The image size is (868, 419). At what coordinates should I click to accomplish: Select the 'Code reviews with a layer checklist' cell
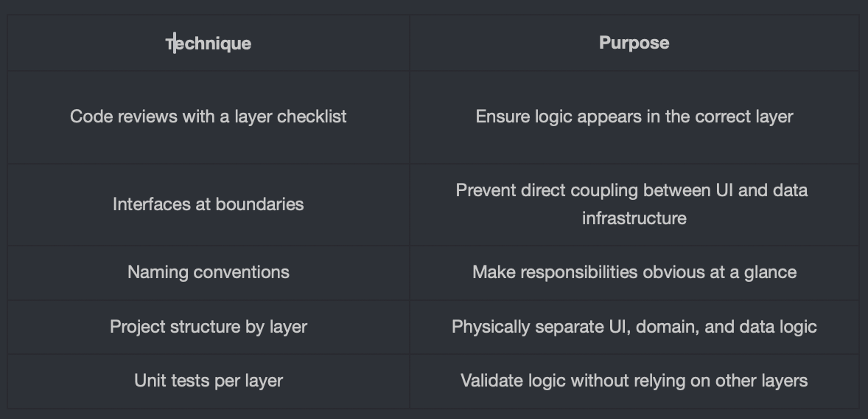coord(209,117)
